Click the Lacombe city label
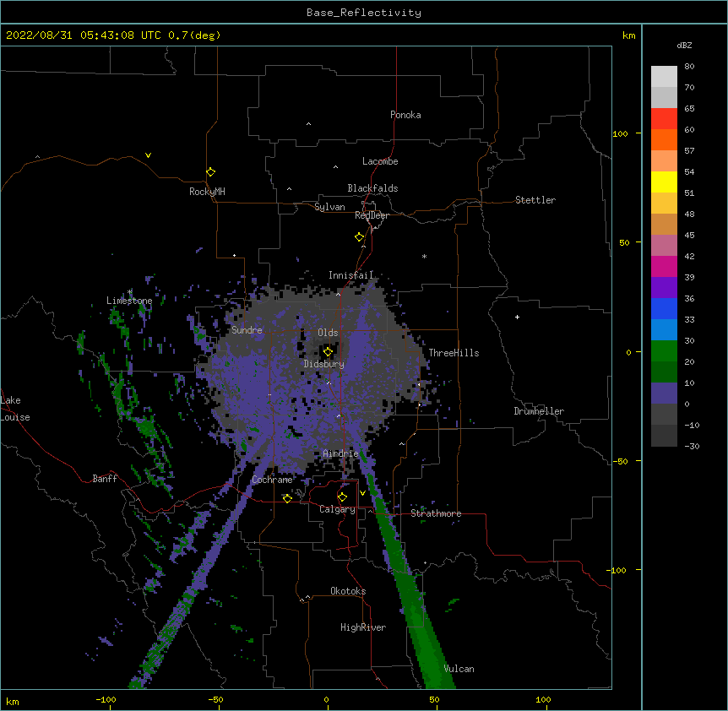Screen dimensions: 728x711 [x=380, y=161]
